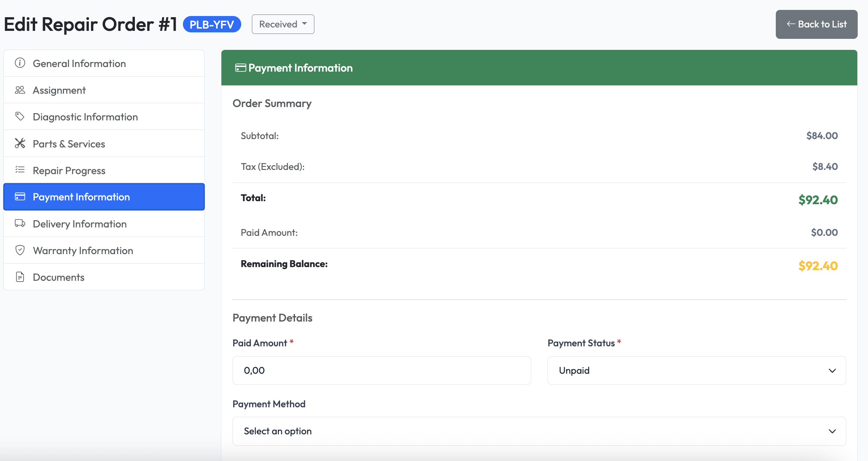Open the Delivery Information section
Screen dimensions: 868x461
click(x=80, y=224)
